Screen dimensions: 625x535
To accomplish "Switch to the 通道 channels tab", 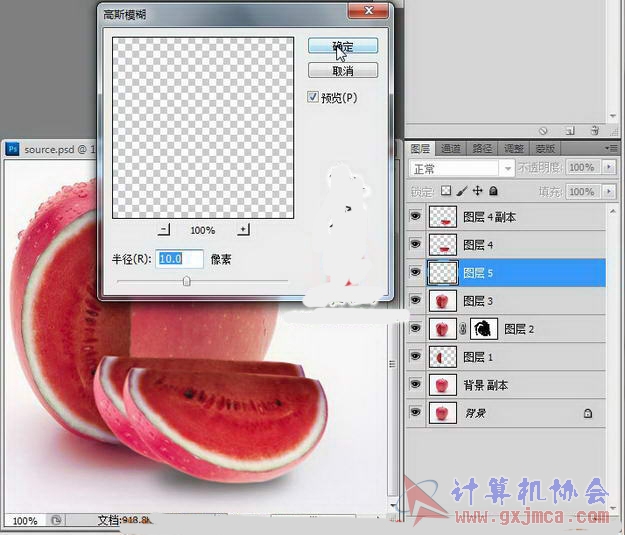I will tap(451, 148).
